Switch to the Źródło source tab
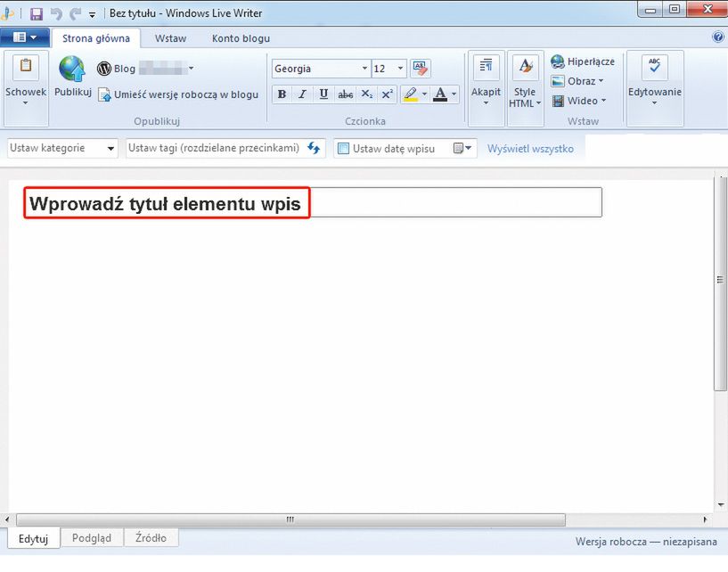Viewport: 728px width, 572px height. 151,538
